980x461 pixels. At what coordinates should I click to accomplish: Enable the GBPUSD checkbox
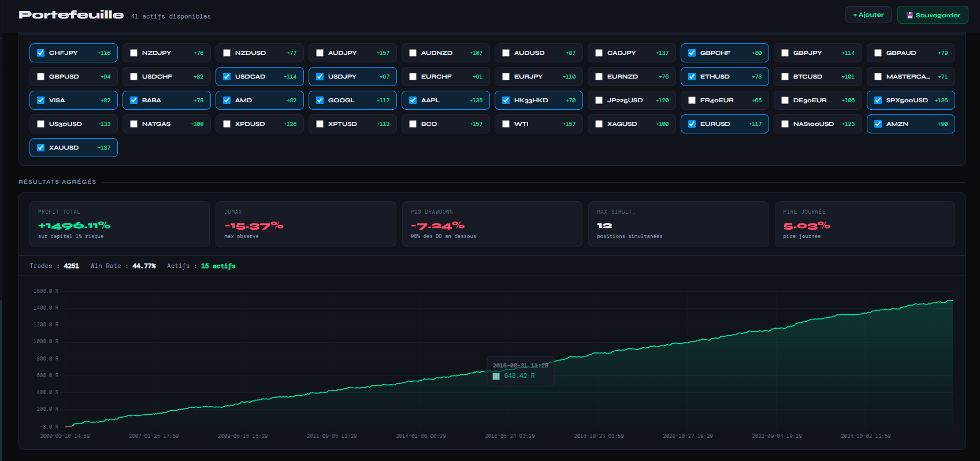(x=41, y=76)
